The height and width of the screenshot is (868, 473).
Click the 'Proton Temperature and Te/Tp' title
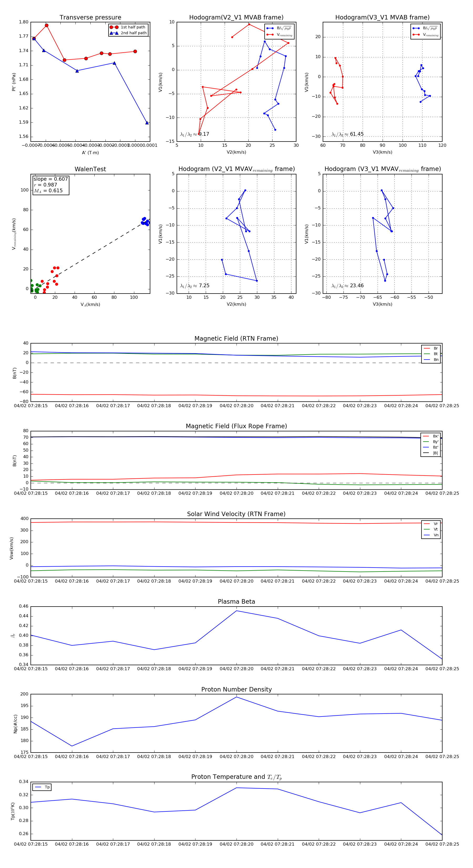coord(236,777)
